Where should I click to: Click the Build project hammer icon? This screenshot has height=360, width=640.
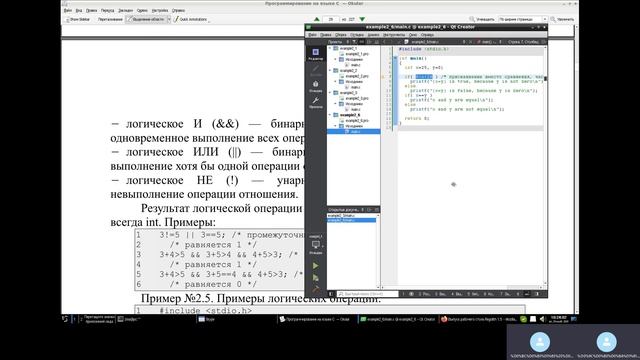316,289
